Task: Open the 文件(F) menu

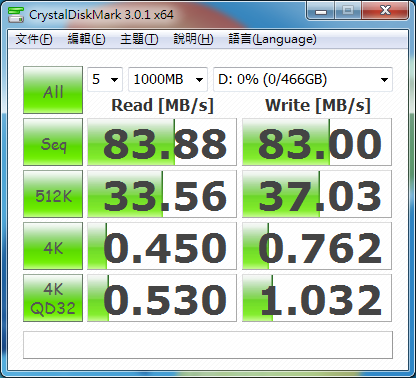Action: pyautogui.click(x=34, y=39)
